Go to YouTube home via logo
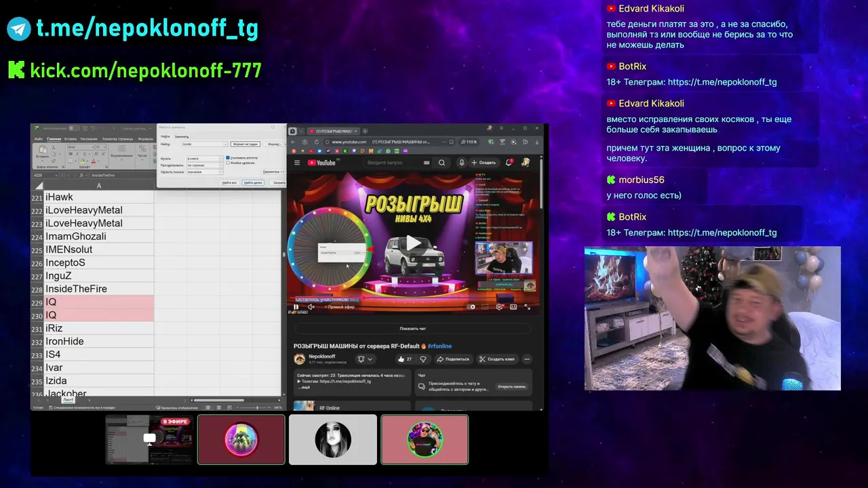This screenshot has width=868, height=488. [x=321, y=163]
